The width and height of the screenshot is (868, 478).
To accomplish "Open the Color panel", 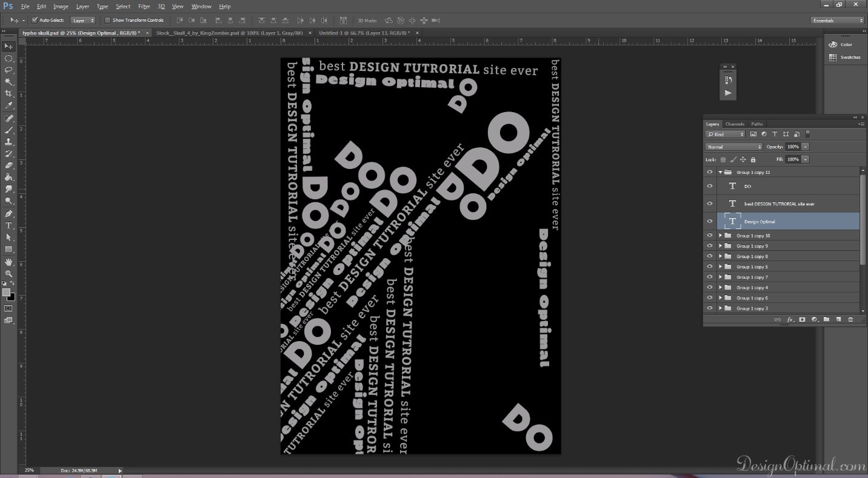I will (841, 44).
